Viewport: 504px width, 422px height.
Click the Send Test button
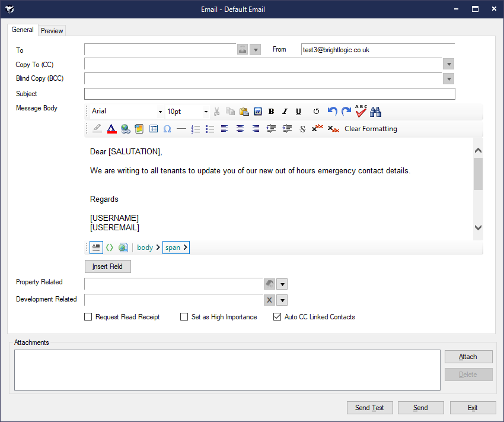(x=369, y=408)
